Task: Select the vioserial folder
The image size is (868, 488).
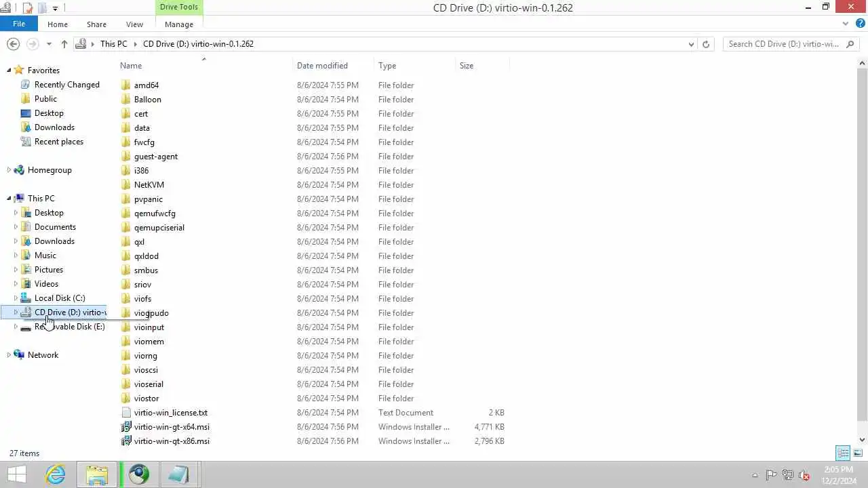Action: (x=149, y=384)
